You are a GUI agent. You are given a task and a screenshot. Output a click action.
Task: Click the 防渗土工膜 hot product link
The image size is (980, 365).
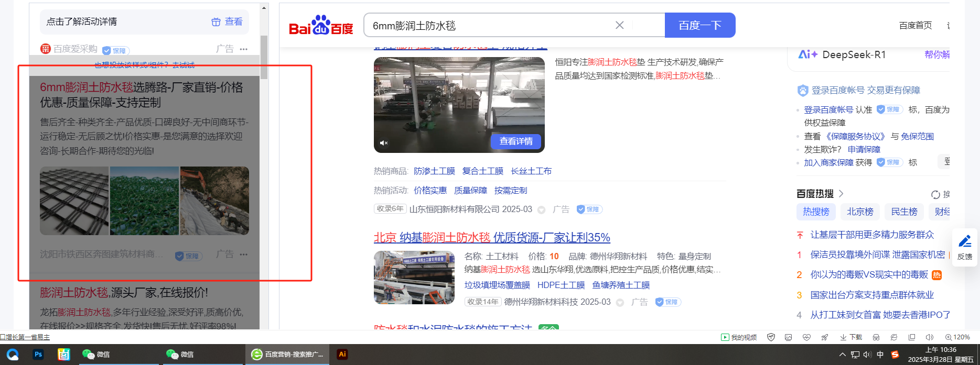(434, 171)
